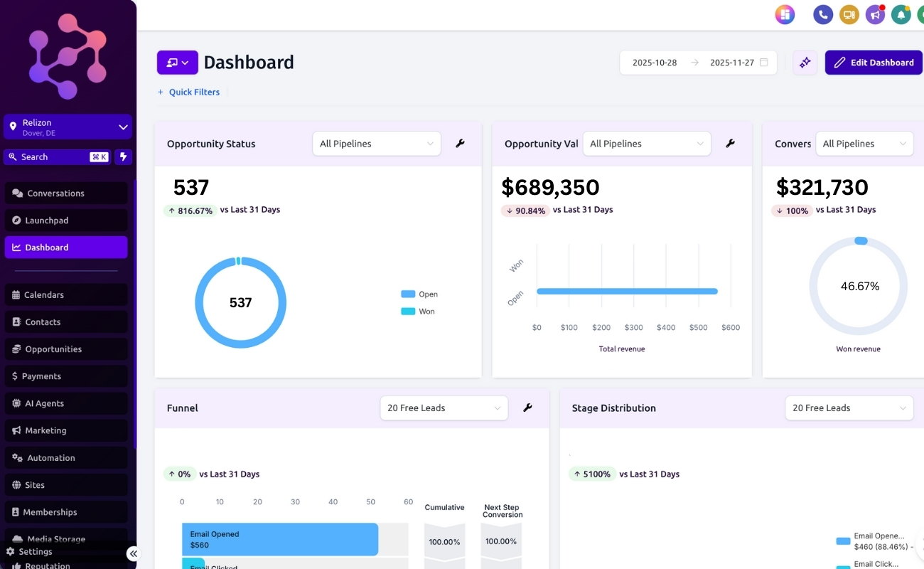The image size is (924, 569).
Task: Click the megaphone announcements icon in header
Action: point(875,14)
